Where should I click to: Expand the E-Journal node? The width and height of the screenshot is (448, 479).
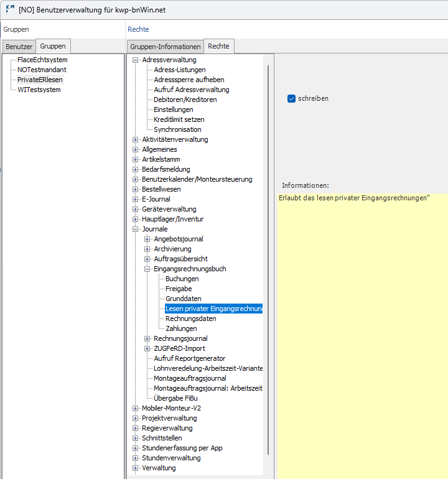[135, 200]
